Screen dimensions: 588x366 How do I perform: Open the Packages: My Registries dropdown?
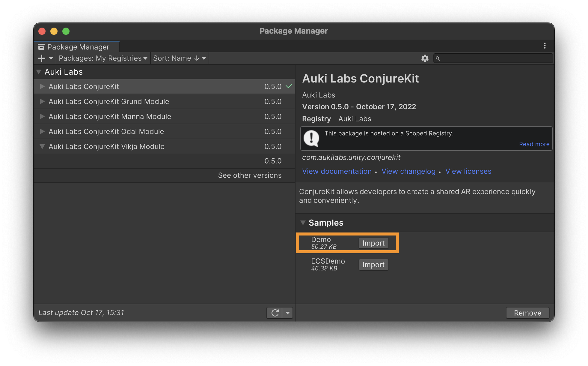click(103, 58)
